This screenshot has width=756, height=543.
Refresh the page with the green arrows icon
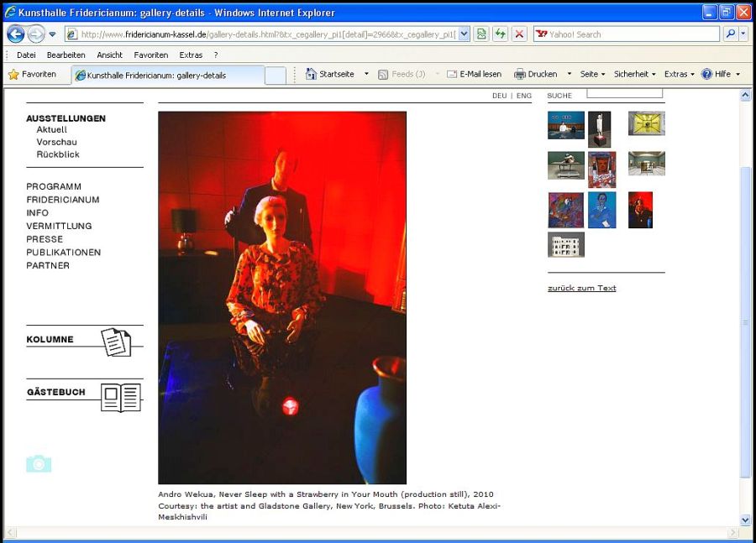tap(501, 34)
